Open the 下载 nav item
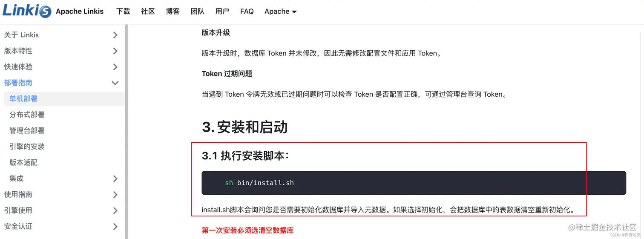This screenshot has width=644, height=239. 123,12
